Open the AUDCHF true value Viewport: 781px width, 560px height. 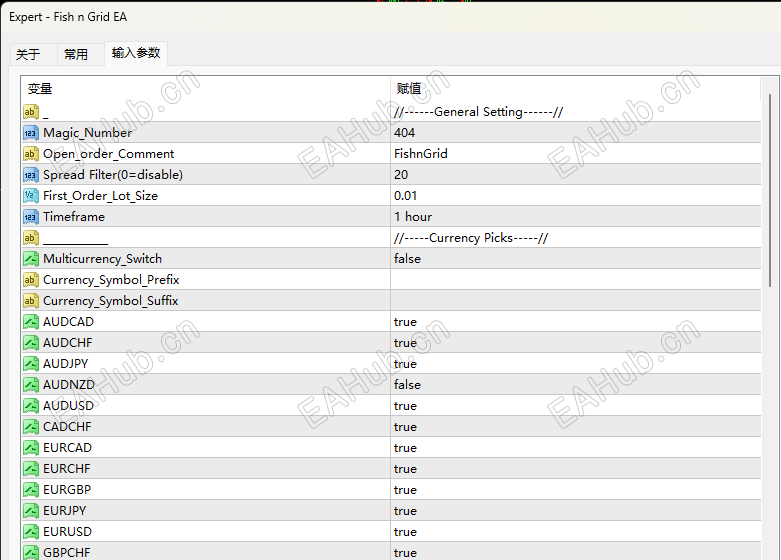pyautogui.click(x=576, y=343)
